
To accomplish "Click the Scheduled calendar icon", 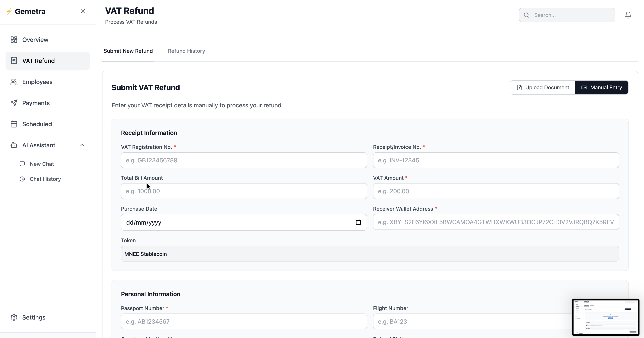I will [x=14, y=124].
